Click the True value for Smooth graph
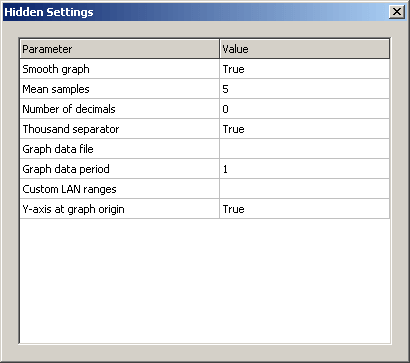Viewport: 410px width, 363px height. [304, 69]
